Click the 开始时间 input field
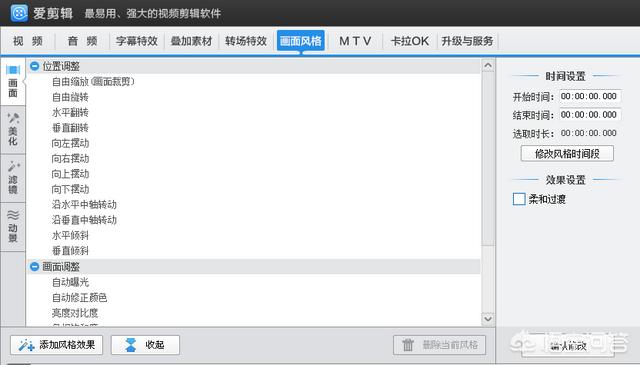The height and width of the screenshot is (365, 640). coord(590,96)
